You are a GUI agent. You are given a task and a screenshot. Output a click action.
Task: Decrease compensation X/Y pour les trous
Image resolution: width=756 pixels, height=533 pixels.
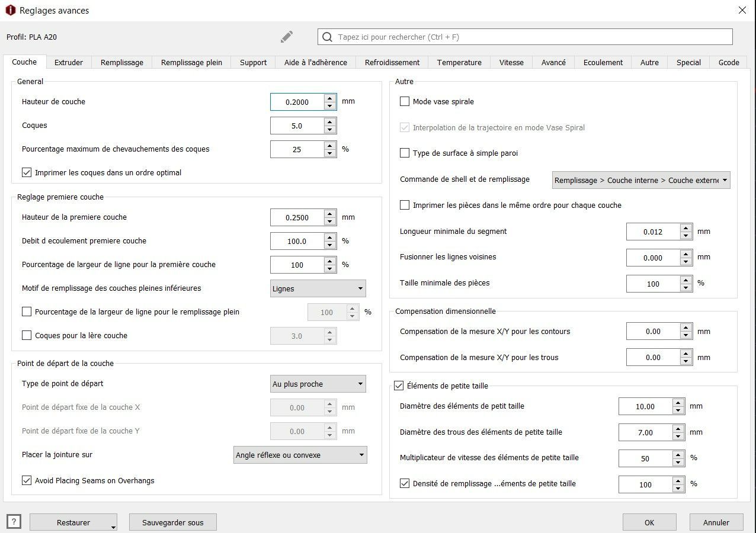click(686, 362)
